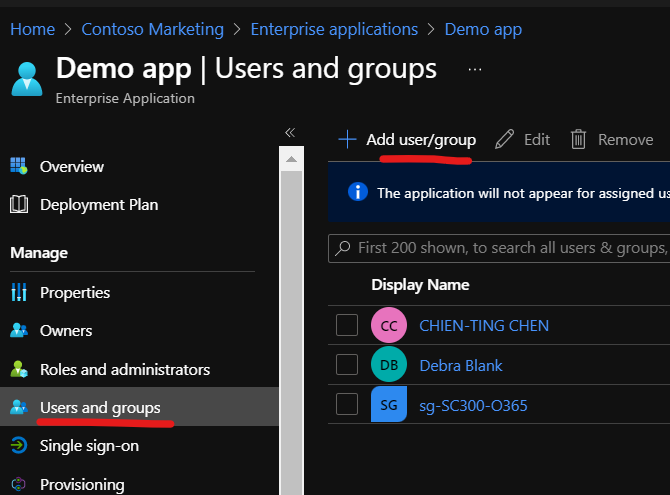This screenshot has height=495, width=670.
Task: Open CHIEN-TING CHEN user link
Action: [484, 326]
